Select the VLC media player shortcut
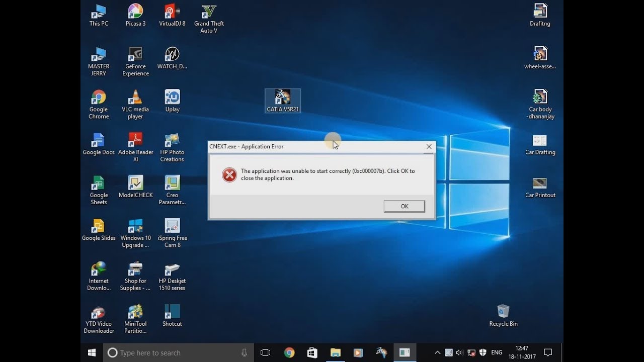This screenshot has height=362, width=644. pyautogui.click(x=135, y=105)
